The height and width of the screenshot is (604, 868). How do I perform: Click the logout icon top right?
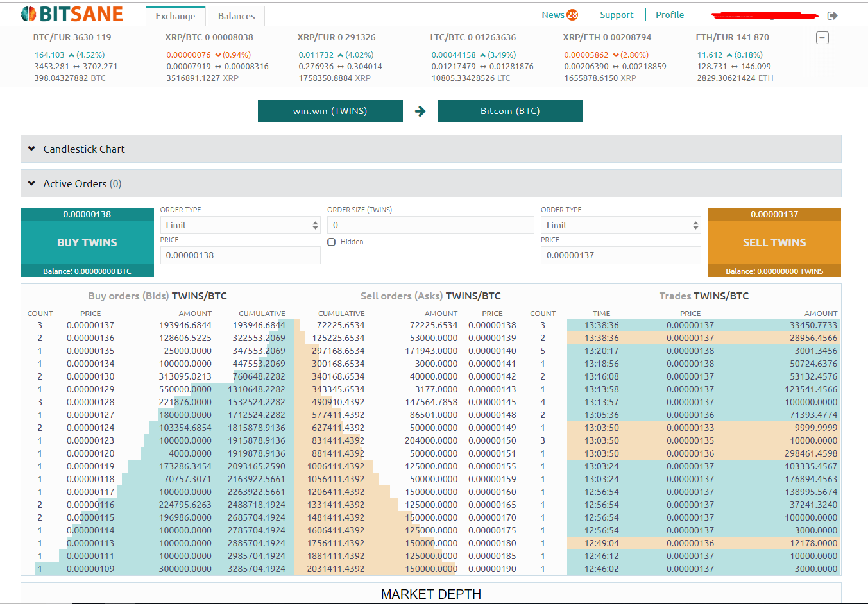[x=832, y=15]
